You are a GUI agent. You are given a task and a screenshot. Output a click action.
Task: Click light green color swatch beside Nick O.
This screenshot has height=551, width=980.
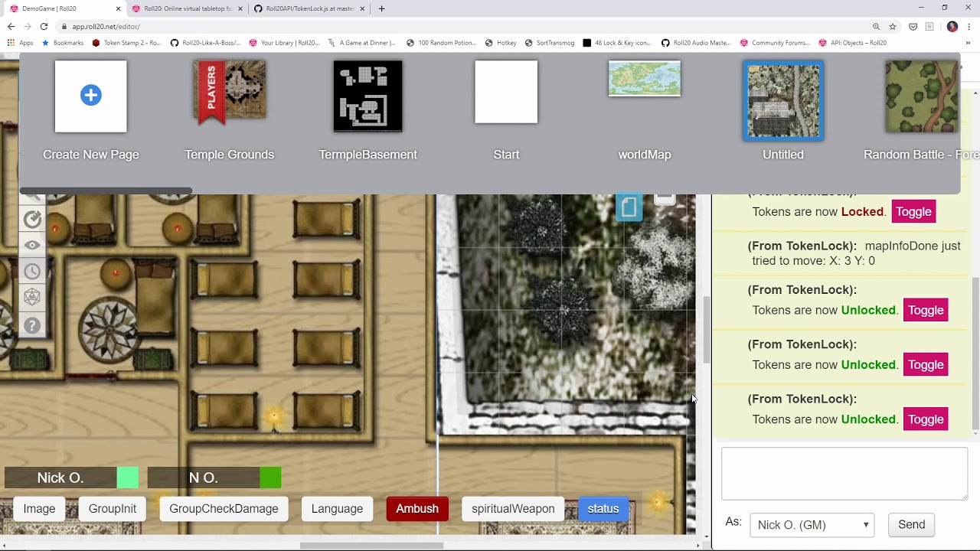[x=128, y=478]
